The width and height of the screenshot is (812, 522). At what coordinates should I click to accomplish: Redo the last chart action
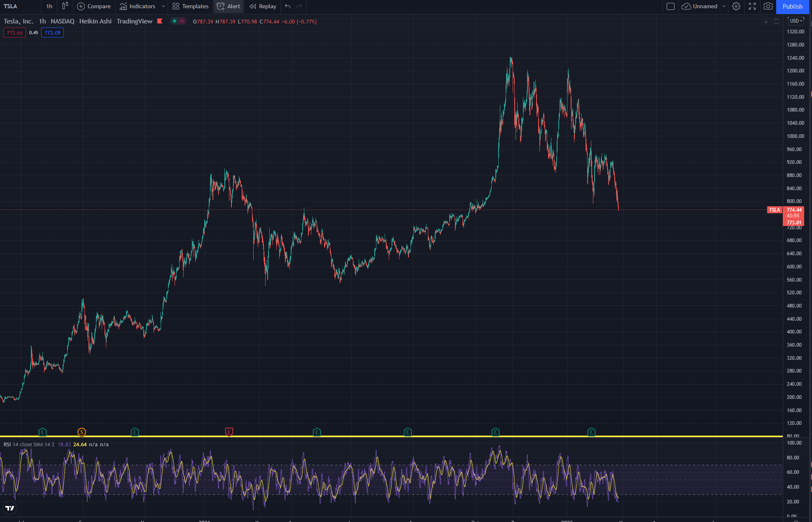coord(299,6)
